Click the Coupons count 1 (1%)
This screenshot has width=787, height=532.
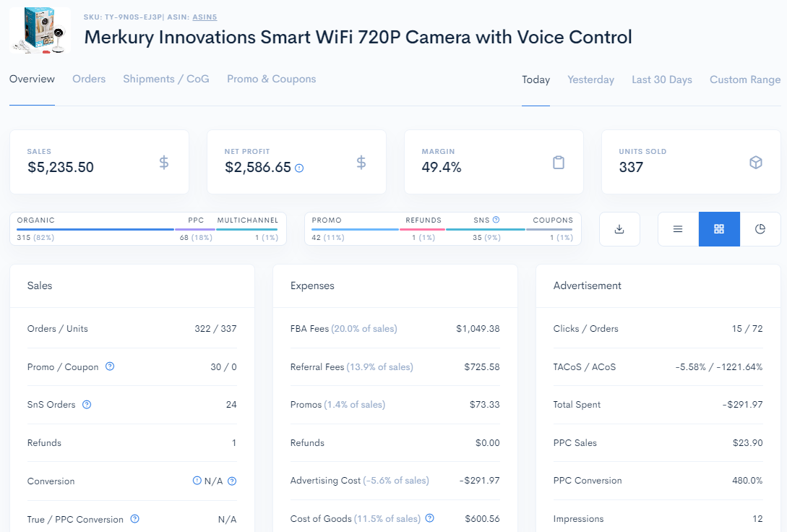[x=562, y=237]
